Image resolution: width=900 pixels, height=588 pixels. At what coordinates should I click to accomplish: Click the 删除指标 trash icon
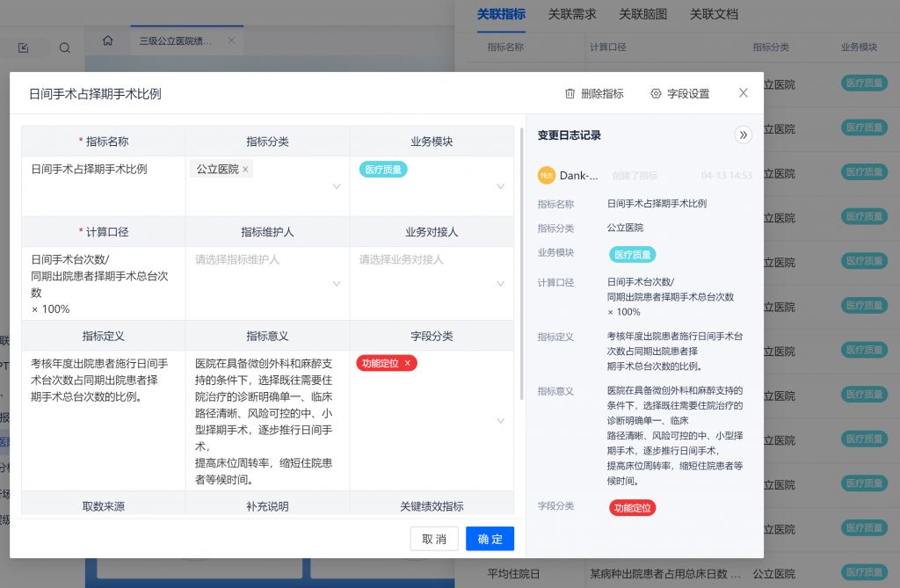(x=570, y=93)
